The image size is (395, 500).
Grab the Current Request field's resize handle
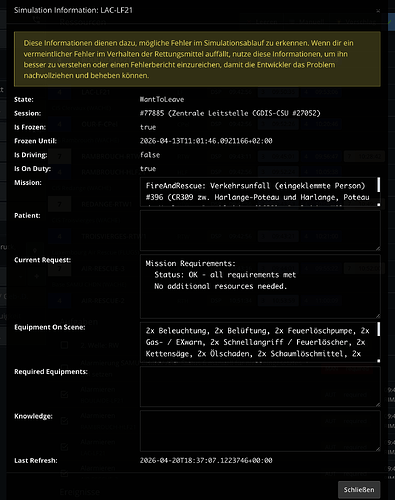(378, 316)
